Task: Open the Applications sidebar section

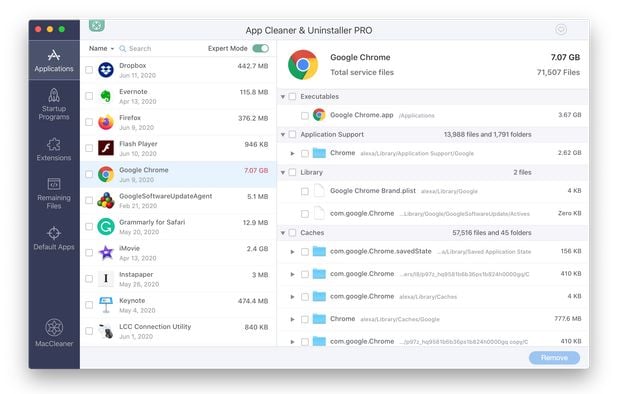Action: point(54,60)
